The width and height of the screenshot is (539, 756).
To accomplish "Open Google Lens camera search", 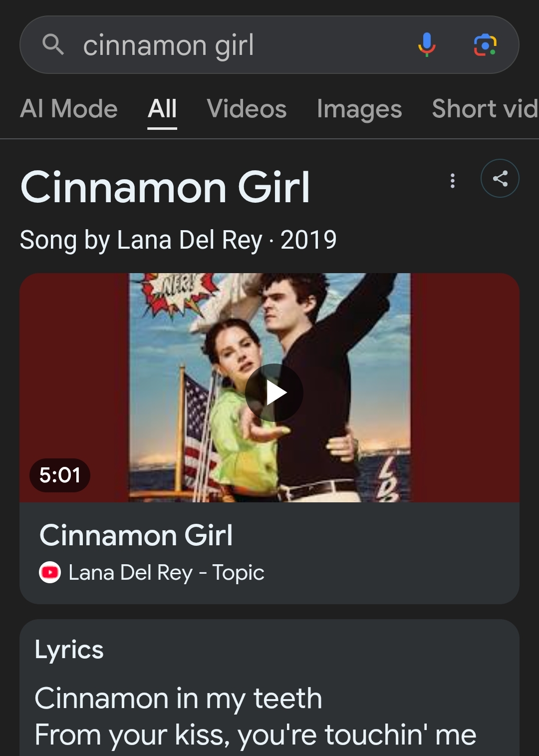I will pos(485,45).
